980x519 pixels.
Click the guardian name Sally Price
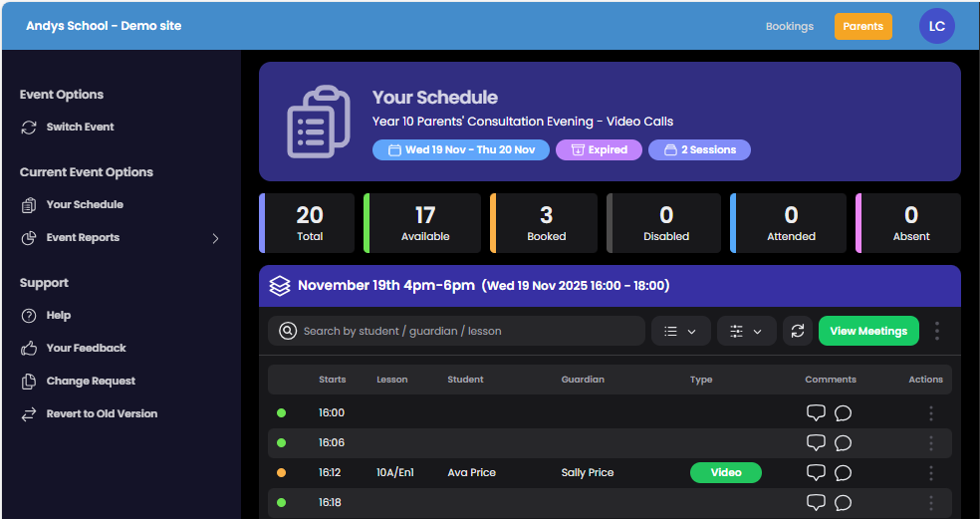[x=588, y=473]
